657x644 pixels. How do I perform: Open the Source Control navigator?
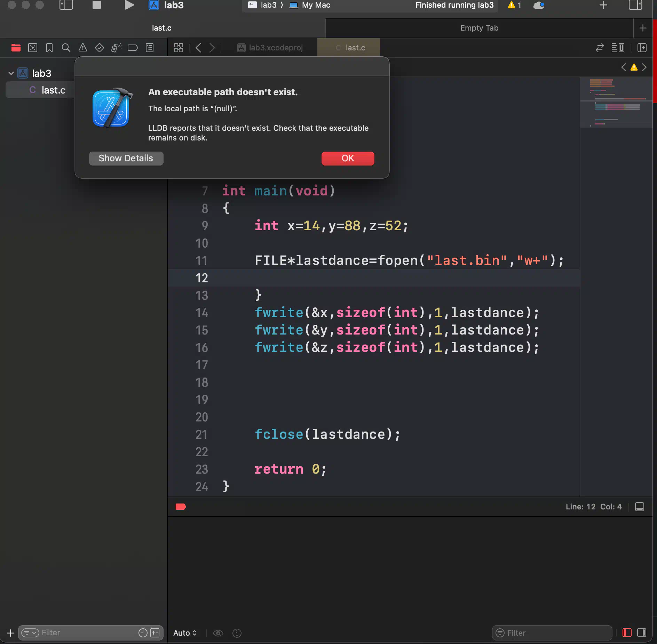click(33, 48)
